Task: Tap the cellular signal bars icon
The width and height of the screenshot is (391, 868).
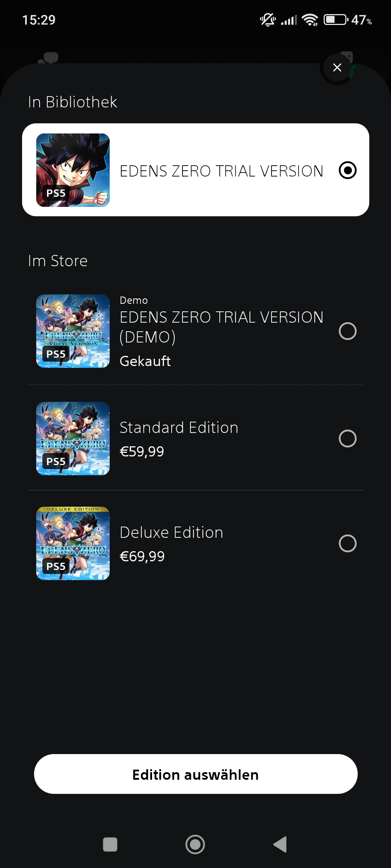Action: point(289,20)
